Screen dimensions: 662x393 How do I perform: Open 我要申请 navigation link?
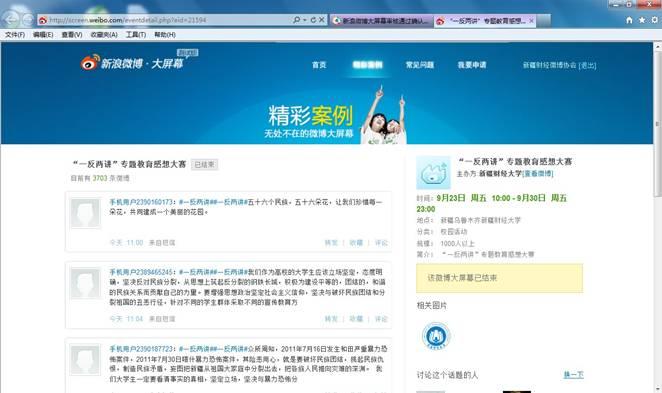tap(472, 65)
